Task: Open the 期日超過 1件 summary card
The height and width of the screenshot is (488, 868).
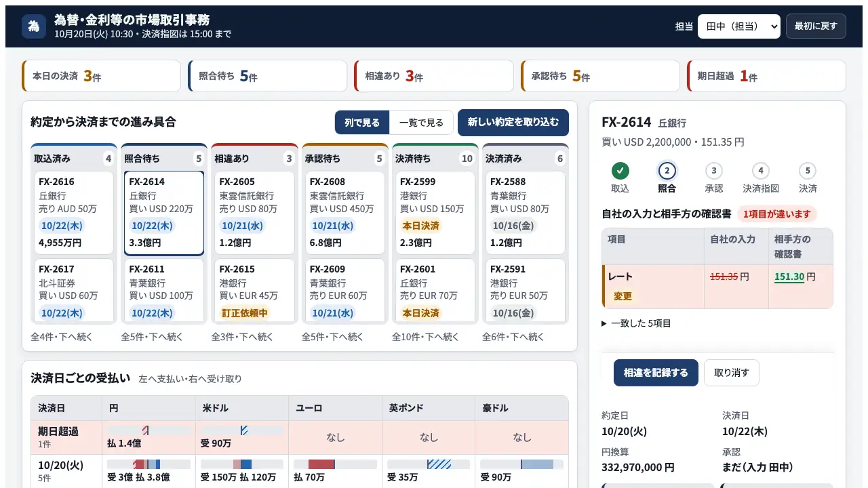Action: pyautogui.click(x=766, y=76)
